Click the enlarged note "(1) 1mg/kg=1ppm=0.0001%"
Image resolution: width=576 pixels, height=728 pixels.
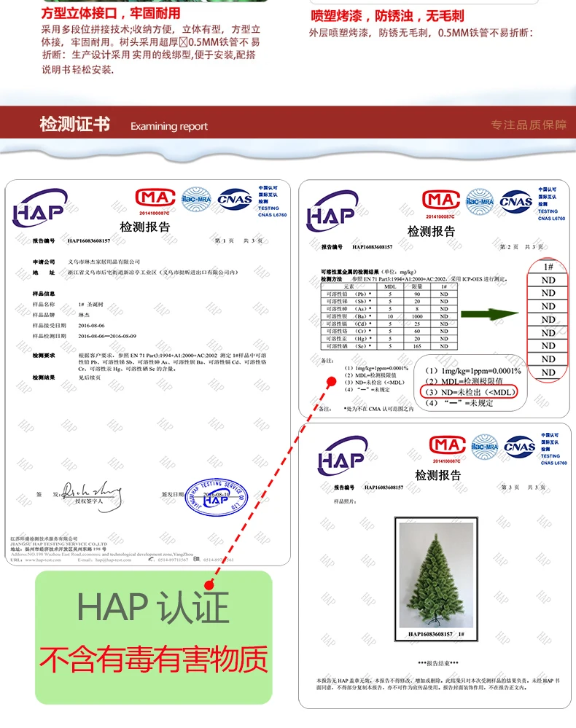tap(473, 370)
